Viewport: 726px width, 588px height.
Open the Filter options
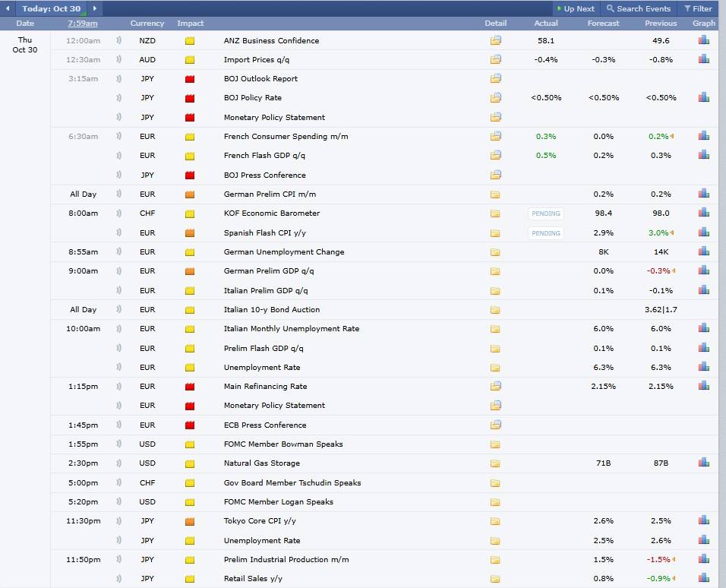tap(697, 8)
